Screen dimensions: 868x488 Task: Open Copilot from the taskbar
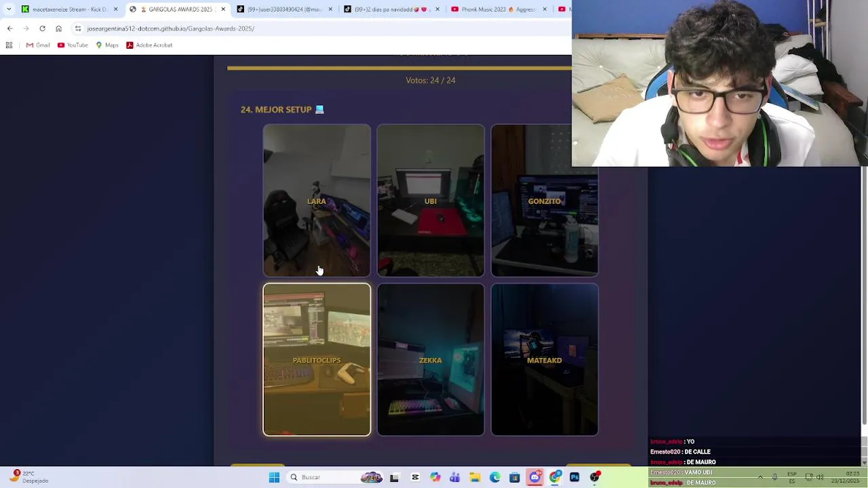coord(435,477)
